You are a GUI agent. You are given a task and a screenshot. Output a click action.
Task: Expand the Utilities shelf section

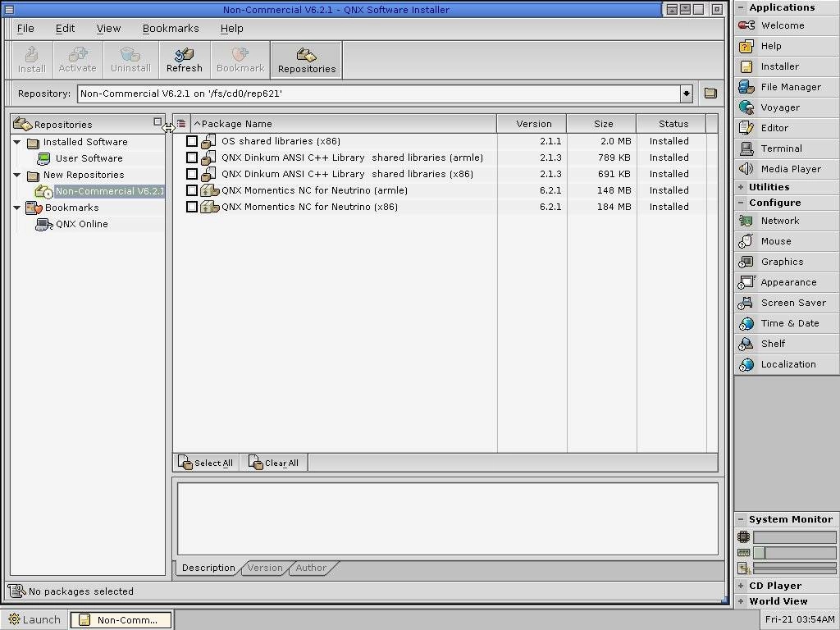[741, 187]
